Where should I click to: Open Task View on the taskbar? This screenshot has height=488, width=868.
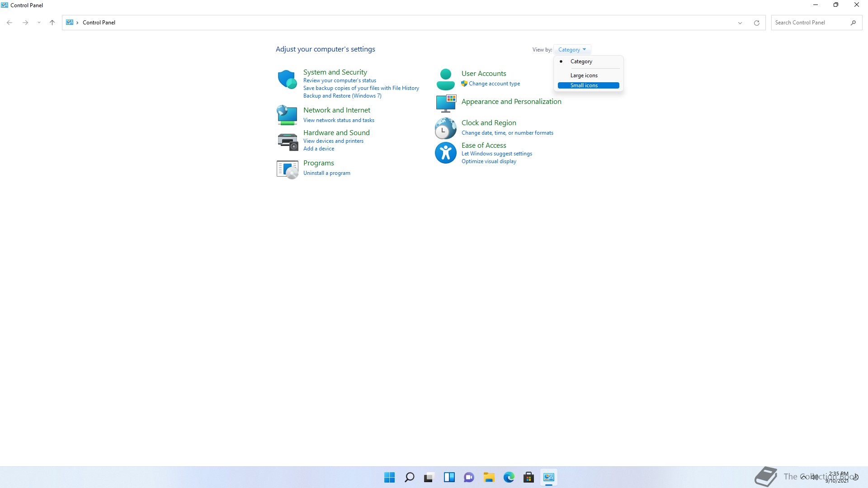[429, 477]
